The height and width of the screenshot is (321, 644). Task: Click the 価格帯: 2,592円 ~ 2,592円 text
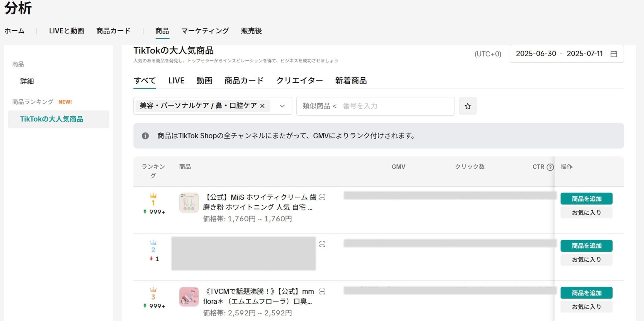[x=247, y=313]
